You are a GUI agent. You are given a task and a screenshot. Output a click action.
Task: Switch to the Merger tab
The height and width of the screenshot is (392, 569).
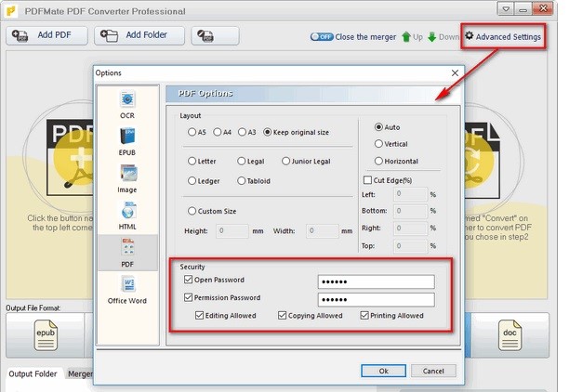[x=80, y=373]
